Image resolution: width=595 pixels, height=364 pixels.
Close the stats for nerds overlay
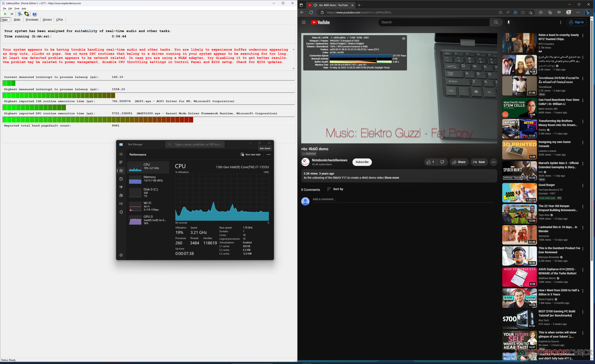[x=403, y=38]
